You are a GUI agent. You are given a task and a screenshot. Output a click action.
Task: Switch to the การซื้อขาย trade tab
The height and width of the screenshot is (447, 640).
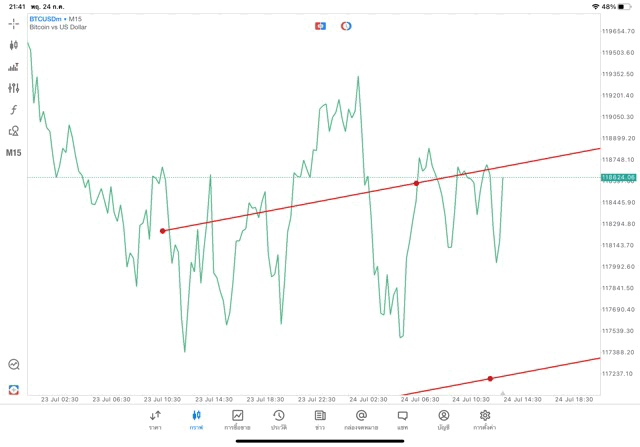(x=237, y=420)
